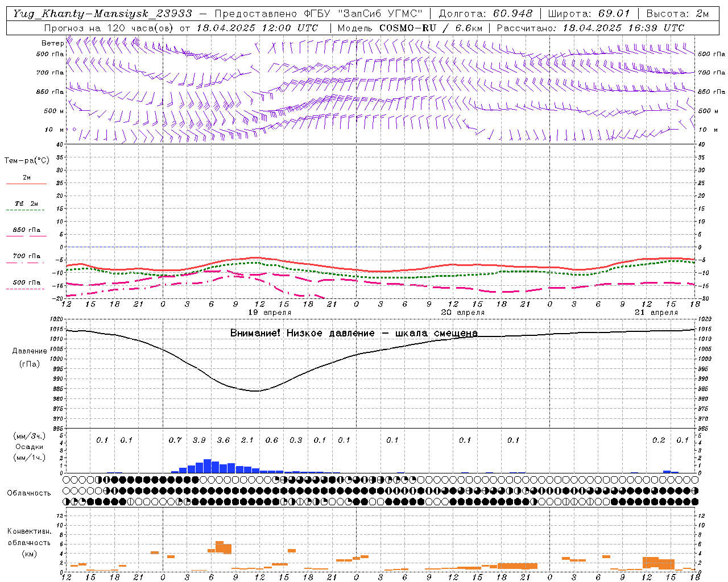Click the 700 гПа temperature legend entry
Viewport: 728px width, 582px height.
tap(26, 256)
